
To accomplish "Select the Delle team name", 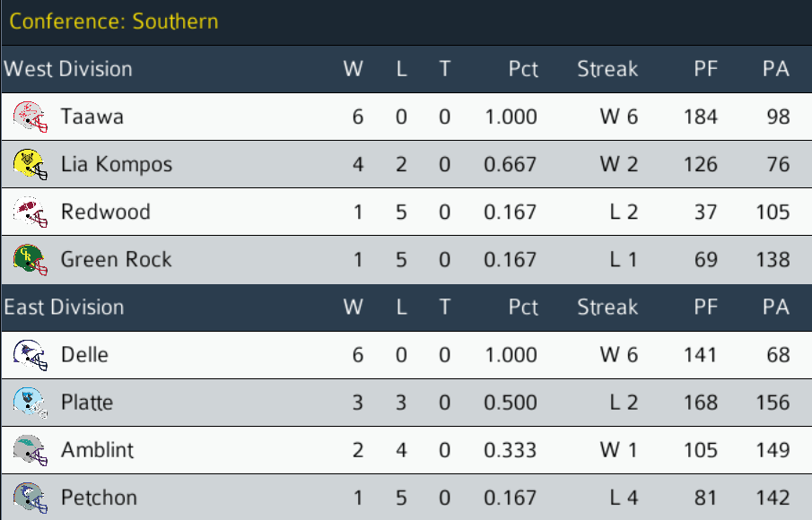I will pos(84,355).
